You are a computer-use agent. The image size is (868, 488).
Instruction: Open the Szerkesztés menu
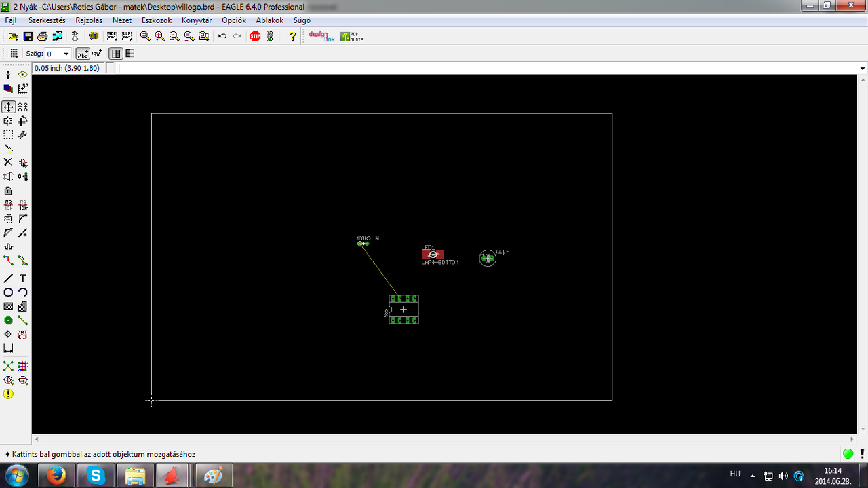[x=47, y=20]
